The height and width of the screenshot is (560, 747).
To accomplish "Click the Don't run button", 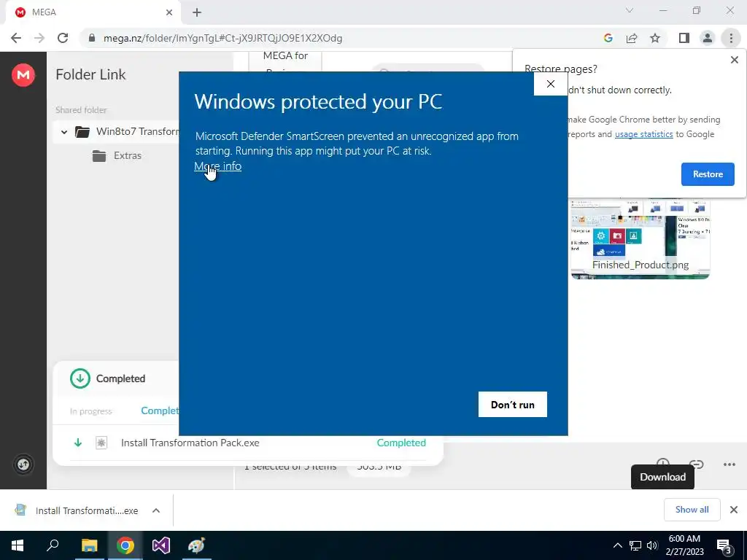I will pyautogui.click(x=513, y=404).
